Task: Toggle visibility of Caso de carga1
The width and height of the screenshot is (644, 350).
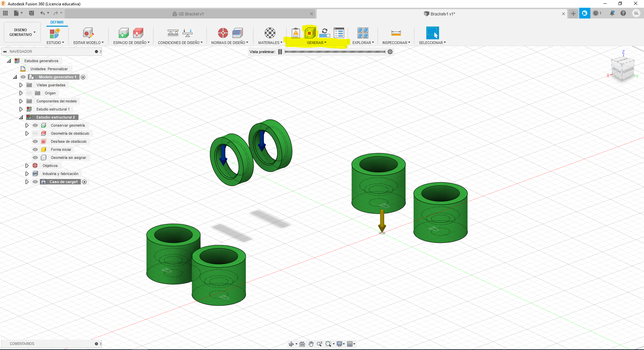Action: [x=35, y=182]
